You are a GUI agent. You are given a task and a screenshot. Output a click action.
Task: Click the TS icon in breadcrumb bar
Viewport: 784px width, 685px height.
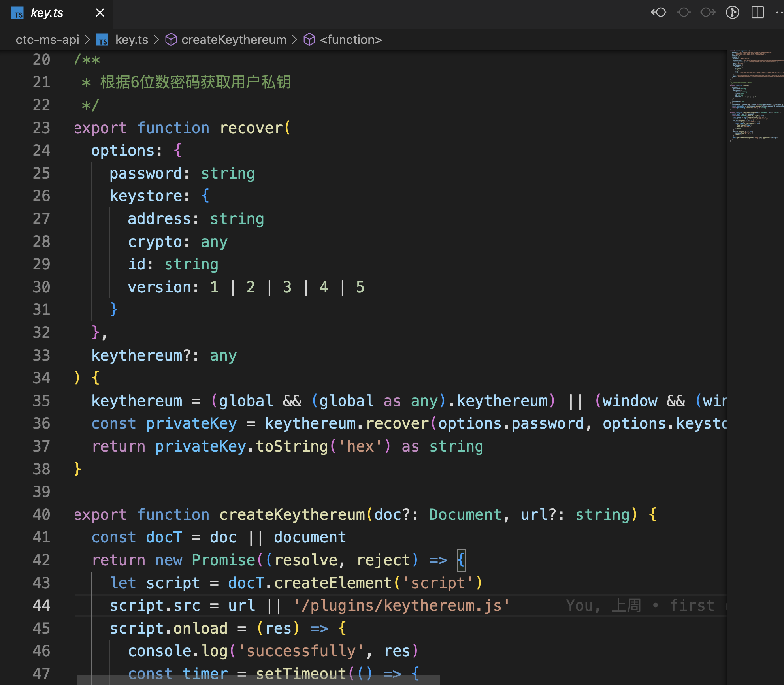click(102, 40)
